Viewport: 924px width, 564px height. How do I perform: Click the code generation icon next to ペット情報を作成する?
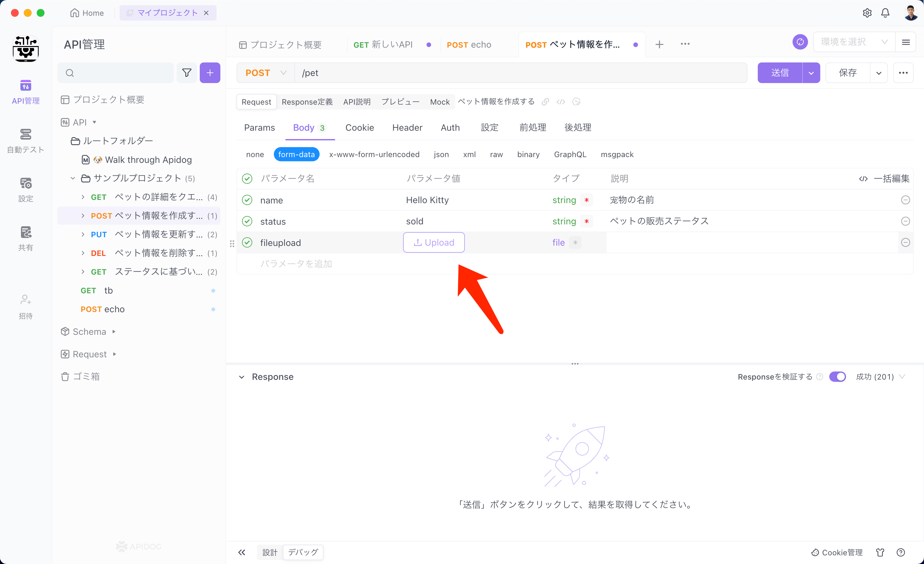point(561,101)
